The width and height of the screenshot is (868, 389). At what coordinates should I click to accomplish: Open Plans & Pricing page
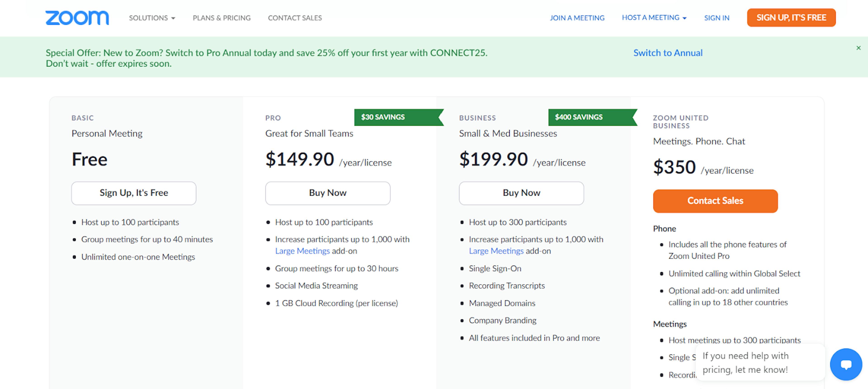[222, 18]
